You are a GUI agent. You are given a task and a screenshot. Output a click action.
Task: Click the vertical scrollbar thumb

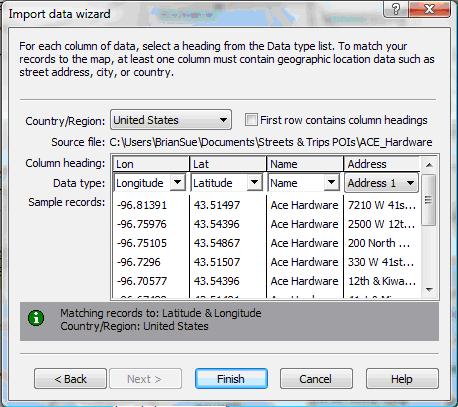click(x=429, y=200)
